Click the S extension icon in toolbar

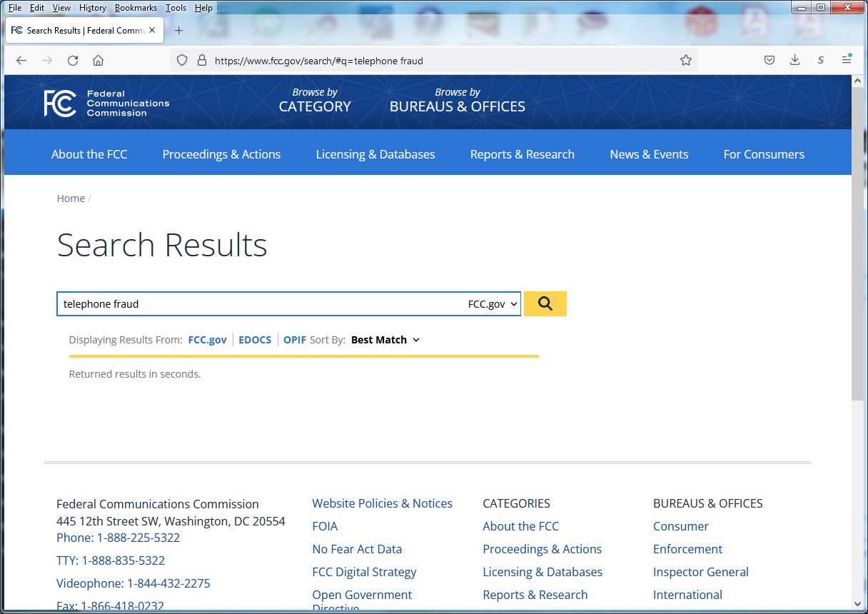click(821, 61)
